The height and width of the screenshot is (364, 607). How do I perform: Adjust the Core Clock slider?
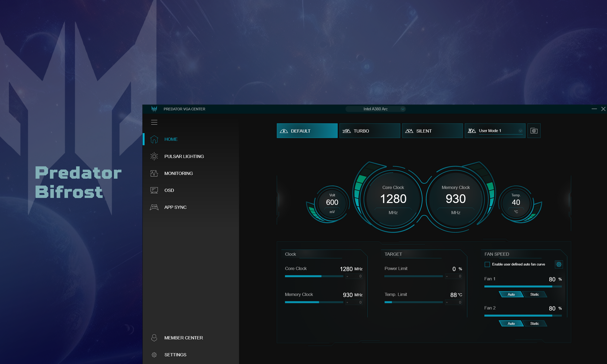314,276
